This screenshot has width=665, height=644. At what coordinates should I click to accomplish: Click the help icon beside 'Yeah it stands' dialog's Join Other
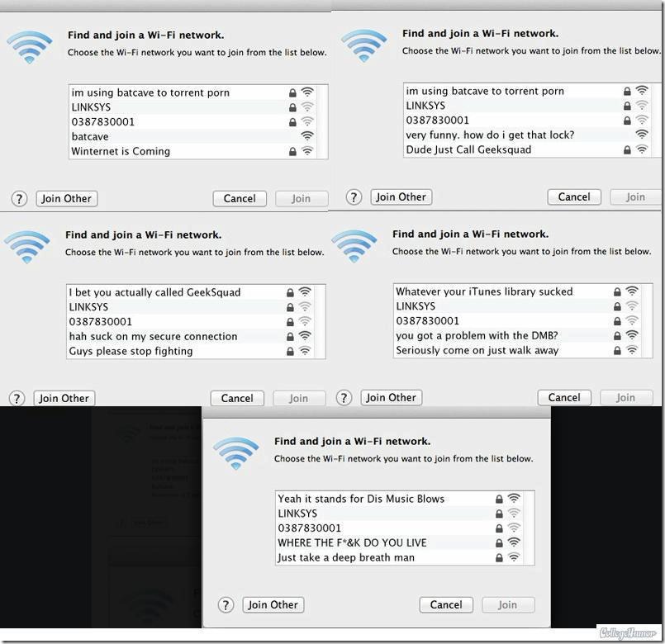pyautogui.click(x=226, y=605)
